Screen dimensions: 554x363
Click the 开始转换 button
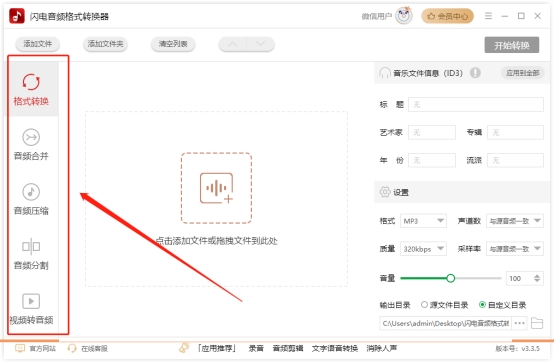[x=512, y=45]
